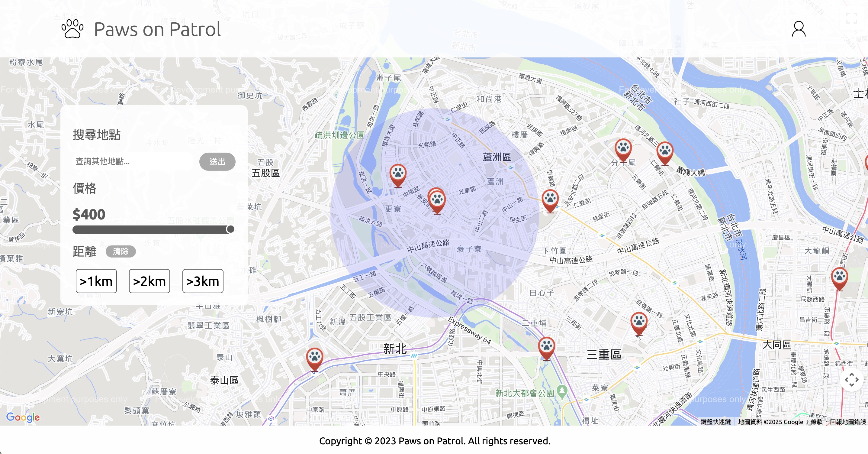Toggle map fullscreen view icon

(851, 18)
